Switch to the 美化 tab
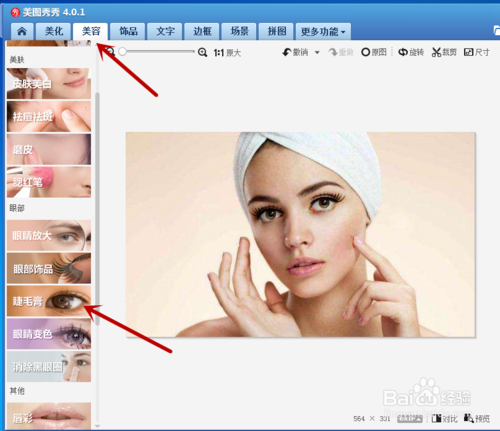 (x=54, y=32)
